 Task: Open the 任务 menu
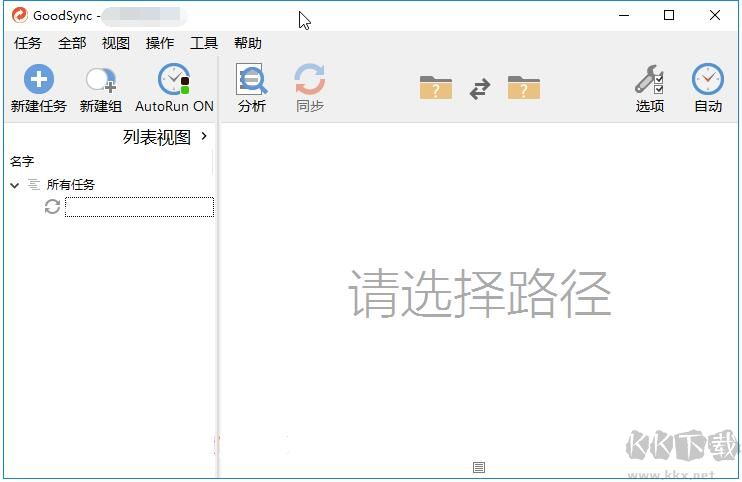27,43
